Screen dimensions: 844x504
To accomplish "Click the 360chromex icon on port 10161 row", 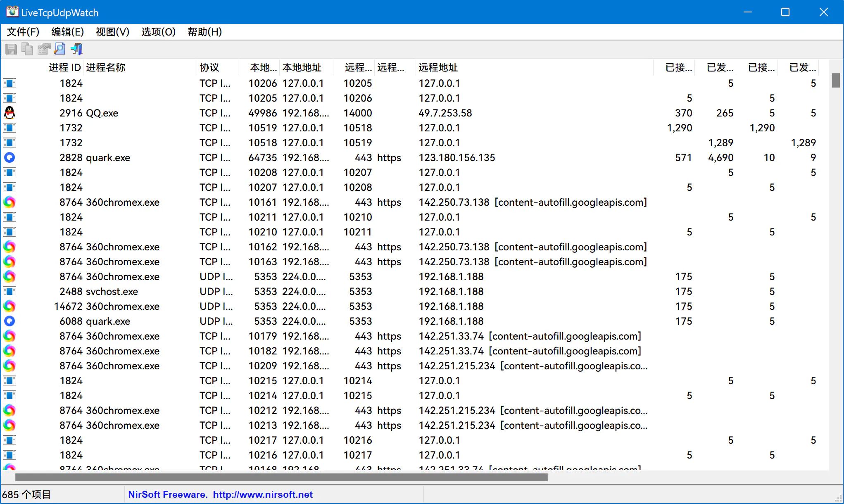I will tap(10, 202).
